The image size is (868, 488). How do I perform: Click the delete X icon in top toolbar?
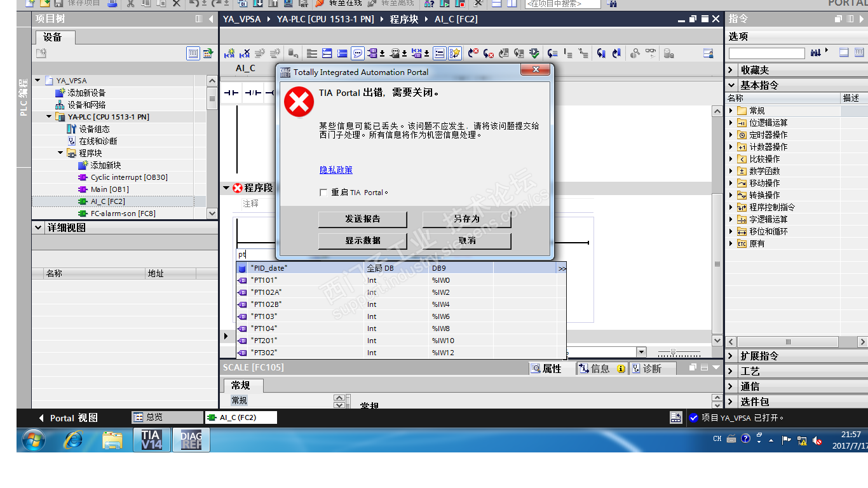pyautogui.click(x=177, y=3)
